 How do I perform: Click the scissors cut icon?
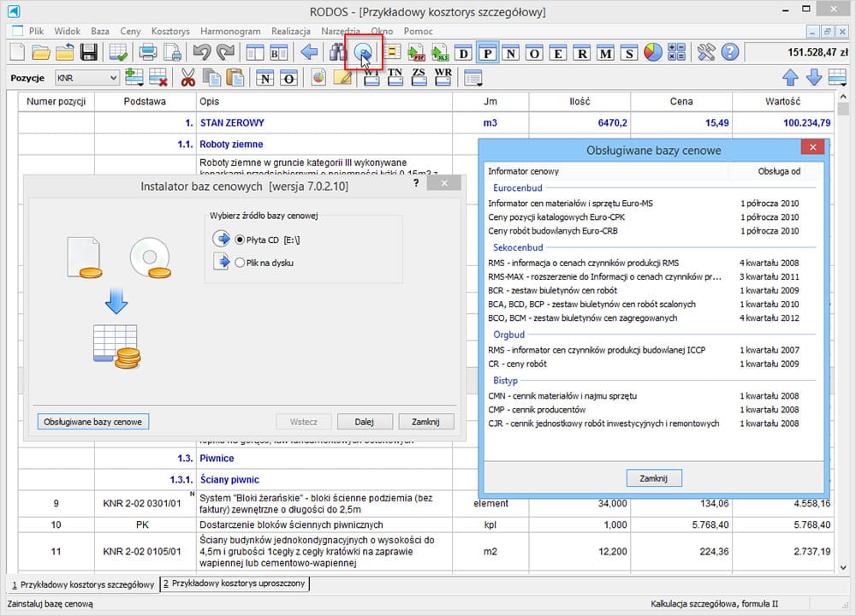click(x=187, y=79)
